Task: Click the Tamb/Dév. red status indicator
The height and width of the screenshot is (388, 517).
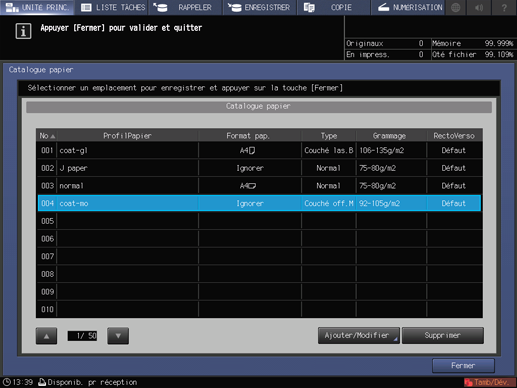Action: point(490,382)
